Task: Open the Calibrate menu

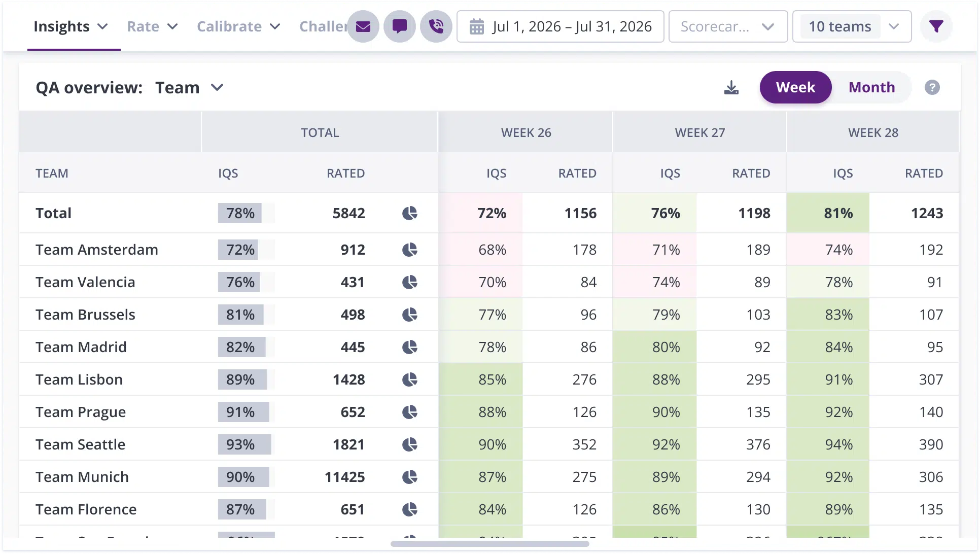Action: point(238,26)
